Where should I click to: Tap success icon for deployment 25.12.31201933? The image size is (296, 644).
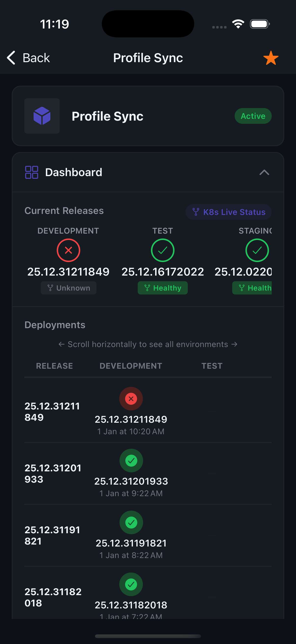(x=131, y=461)
